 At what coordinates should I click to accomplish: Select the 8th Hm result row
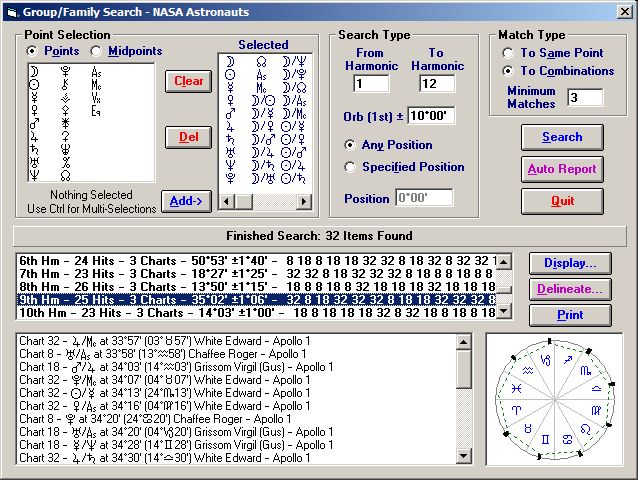click(256, 286)
